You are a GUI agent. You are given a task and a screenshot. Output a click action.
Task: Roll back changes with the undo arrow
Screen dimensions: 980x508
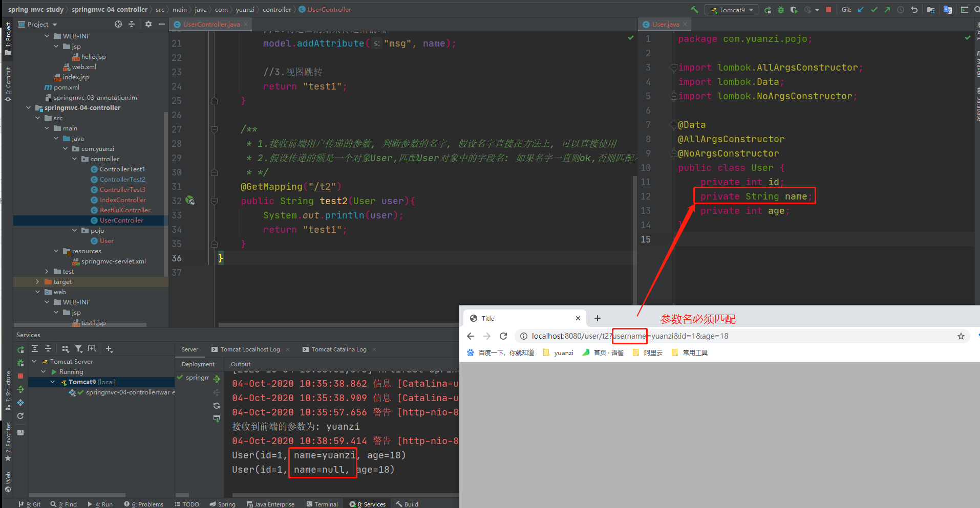click(x=914, y=10)
